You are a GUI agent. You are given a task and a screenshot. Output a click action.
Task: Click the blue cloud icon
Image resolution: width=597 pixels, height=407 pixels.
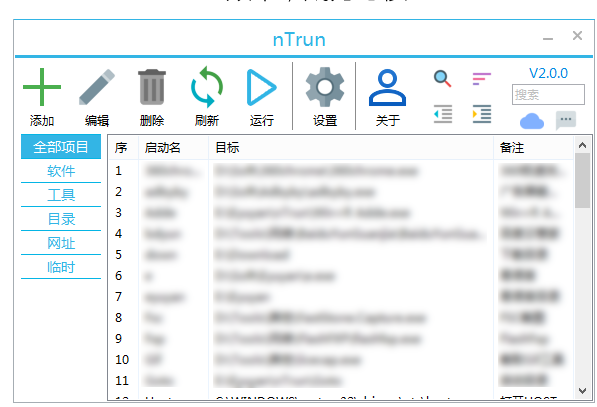click(532, 121)
